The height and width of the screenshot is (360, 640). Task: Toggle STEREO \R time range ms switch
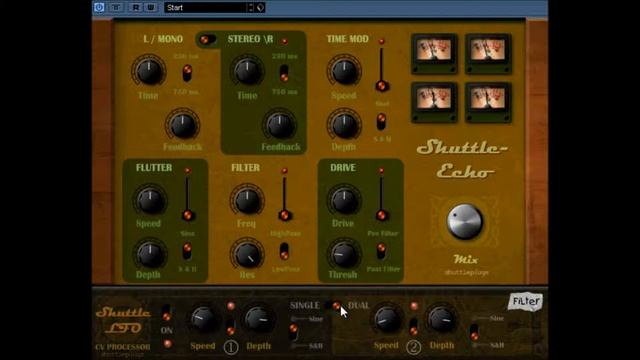click(284, 73)
